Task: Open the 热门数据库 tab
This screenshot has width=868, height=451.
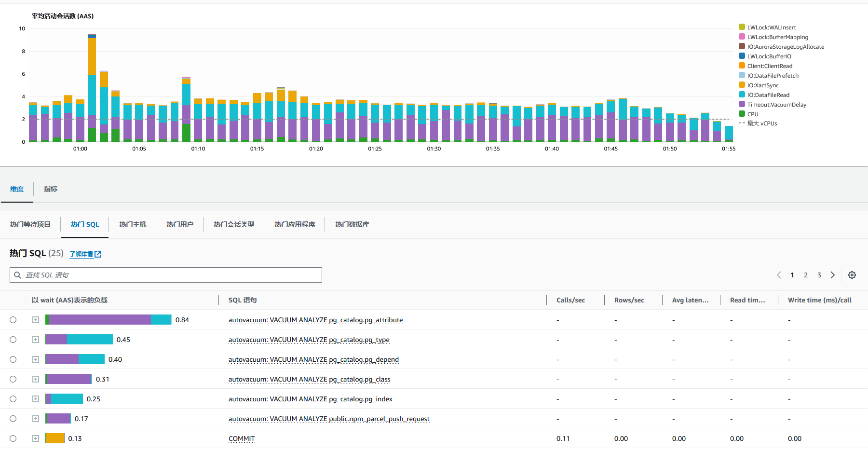Action: point(352,224)
